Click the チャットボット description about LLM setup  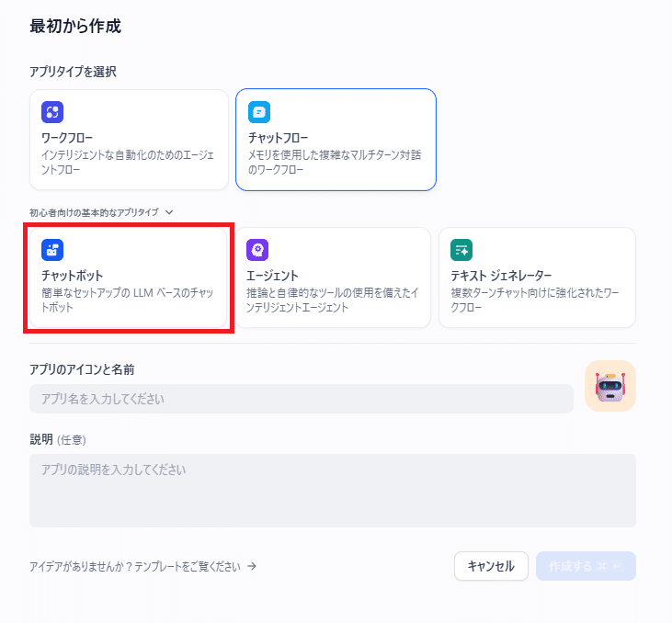[127, 300]
